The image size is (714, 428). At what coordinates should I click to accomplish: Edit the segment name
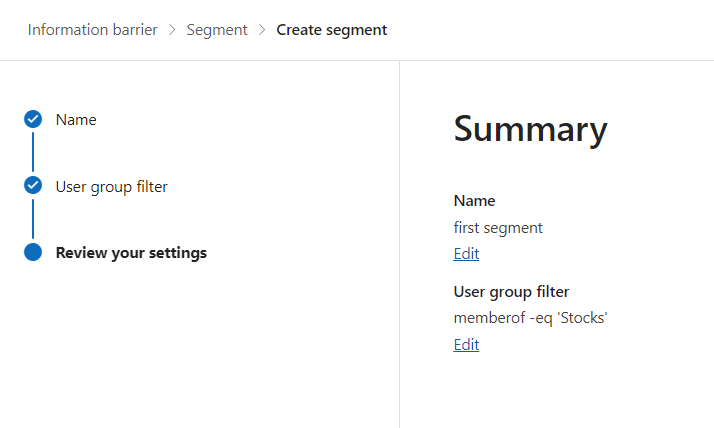pyautogui.click(x=466, y=254)
